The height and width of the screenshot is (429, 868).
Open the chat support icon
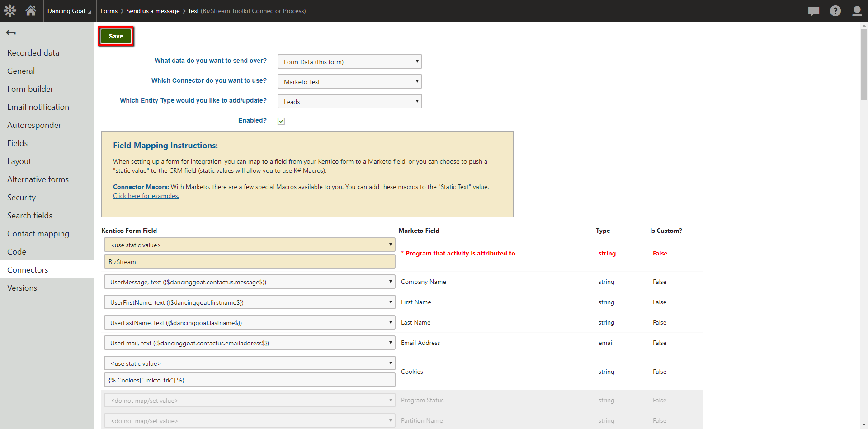[x=813, y=11]
